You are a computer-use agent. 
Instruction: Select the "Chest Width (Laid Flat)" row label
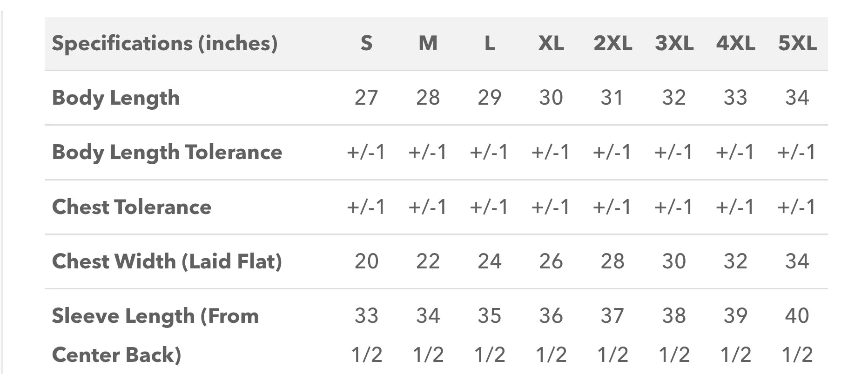(167, 261)
